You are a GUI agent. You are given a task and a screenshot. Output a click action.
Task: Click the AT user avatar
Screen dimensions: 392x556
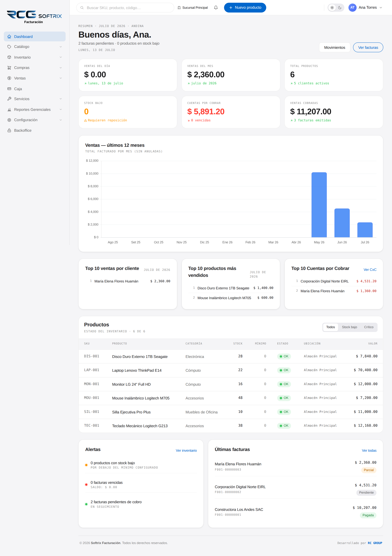tap(352, 7)
